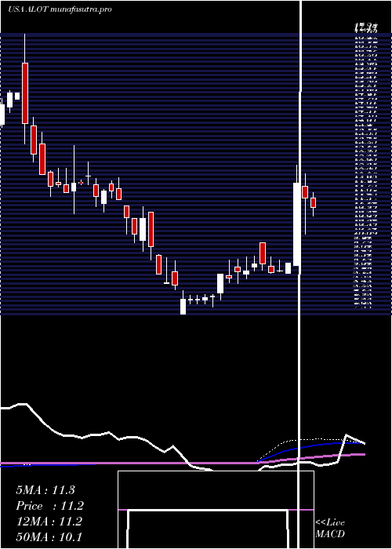Click the '<<Live MACD' label
This screenshot has height=549, width=392.
pos(330,529)
